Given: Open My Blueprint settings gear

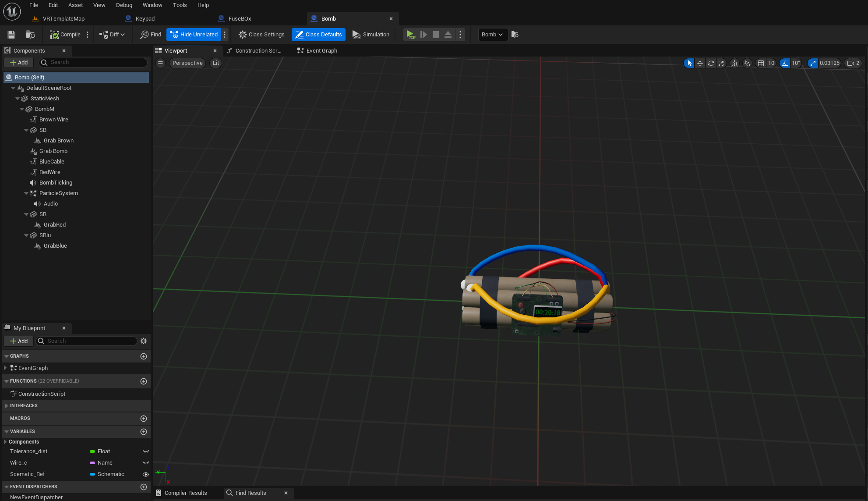Looking at the screenshot, I should 144,341.
